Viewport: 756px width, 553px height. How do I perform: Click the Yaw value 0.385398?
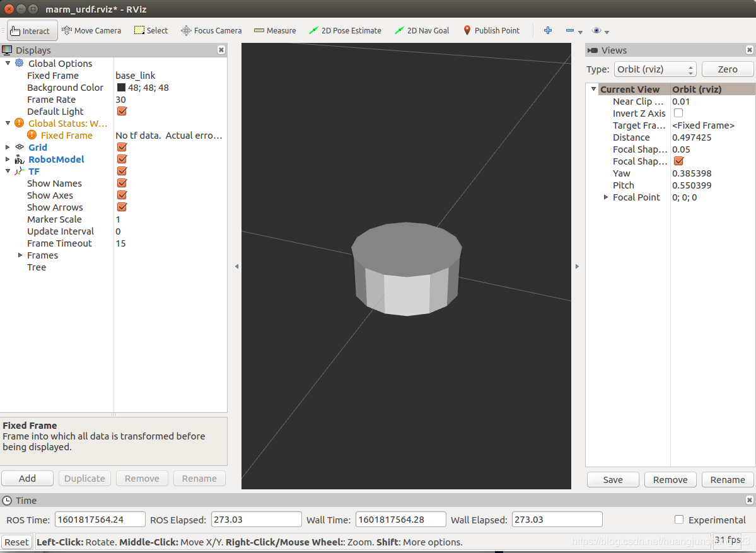pos(692,173)
